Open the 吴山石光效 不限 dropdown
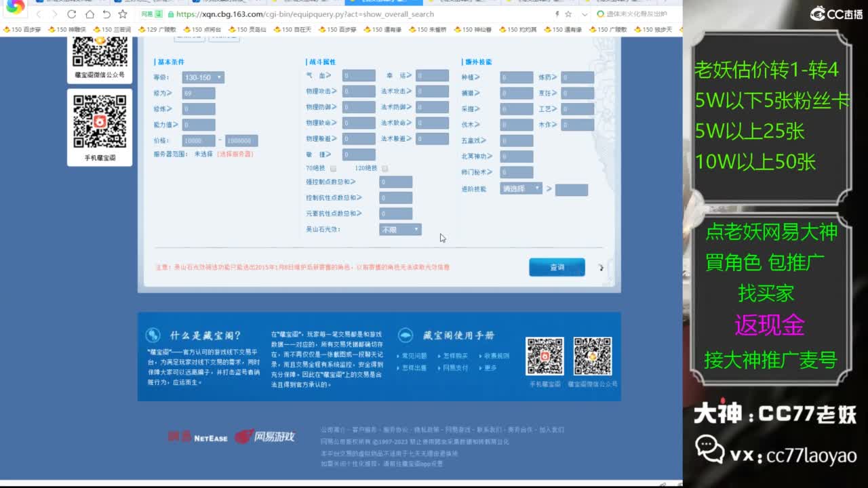This screenshot has height=488, width=868. [x=399, y=229]
